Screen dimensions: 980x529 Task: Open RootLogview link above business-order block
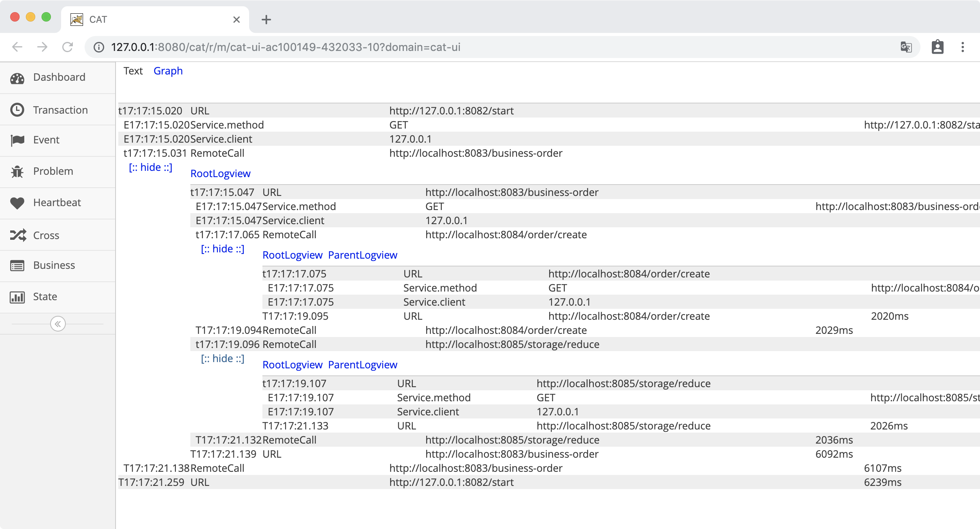[x=221, y=174]
